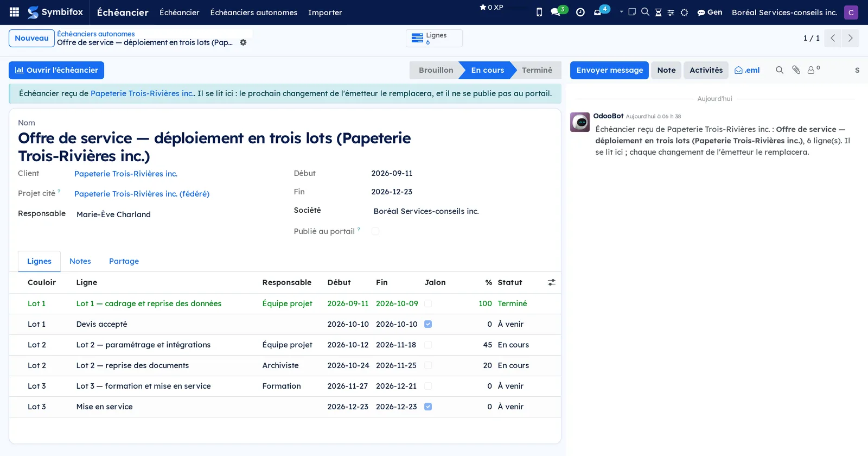
Task: Open column options for the lines table
Action: click(x=551, y=282)
